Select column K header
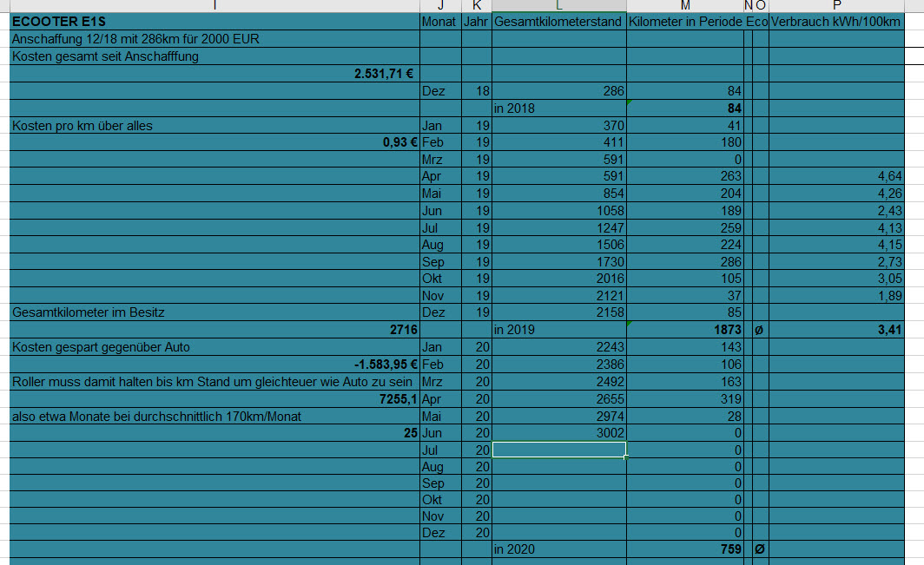Image resolution: width=924 pixels, height=565 pixels. point(476,6)
